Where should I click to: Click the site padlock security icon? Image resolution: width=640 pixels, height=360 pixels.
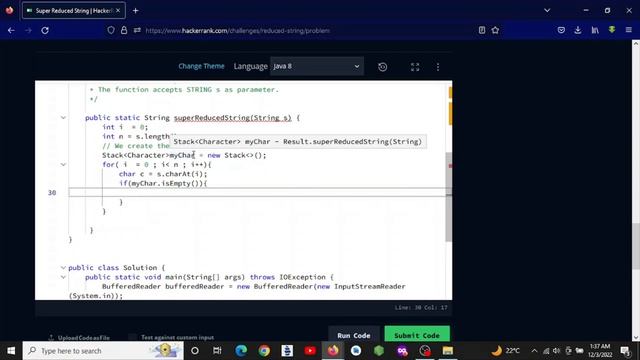124,30
